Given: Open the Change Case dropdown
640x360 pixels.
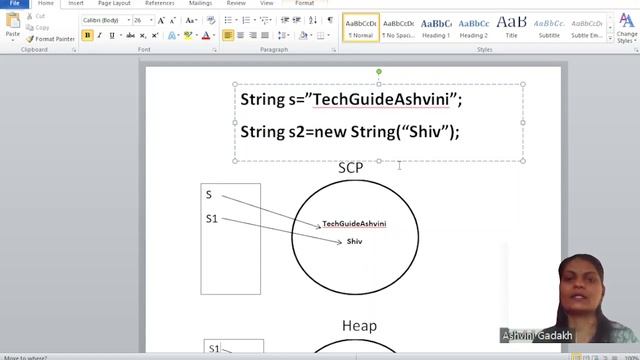Looking at the screenshot, I should coord(191,20).
